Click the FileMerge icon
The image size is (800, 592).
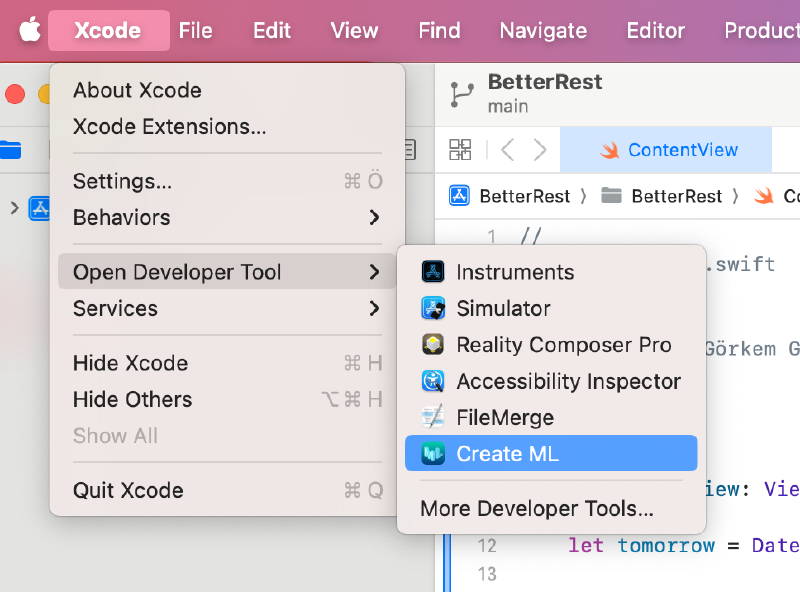pos(433,417)
